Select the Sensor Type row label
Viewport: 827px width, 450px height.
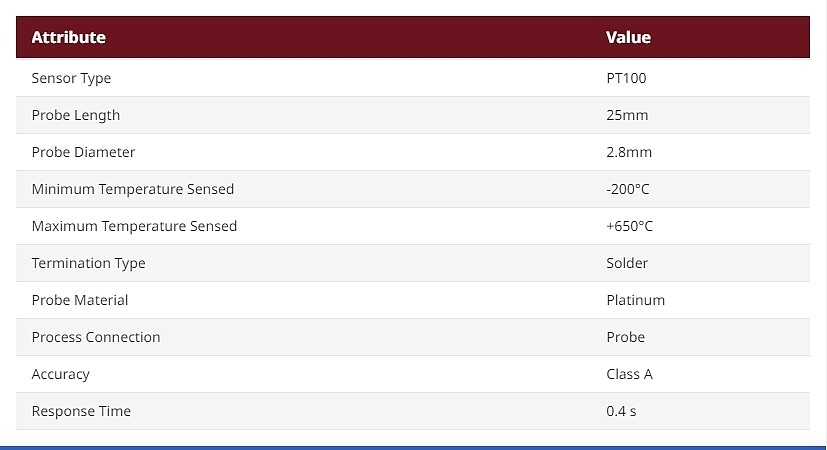coord(71,78)
